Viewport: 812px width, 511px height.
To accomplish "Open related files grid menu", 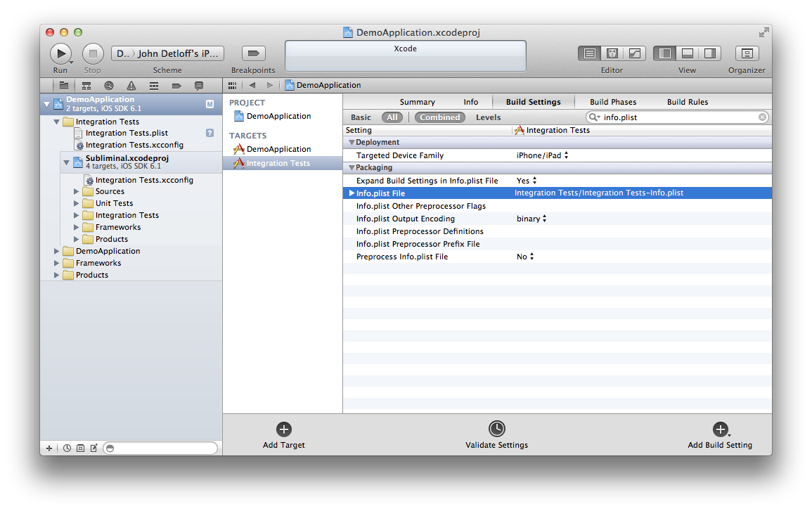I will tap(232, 86).
